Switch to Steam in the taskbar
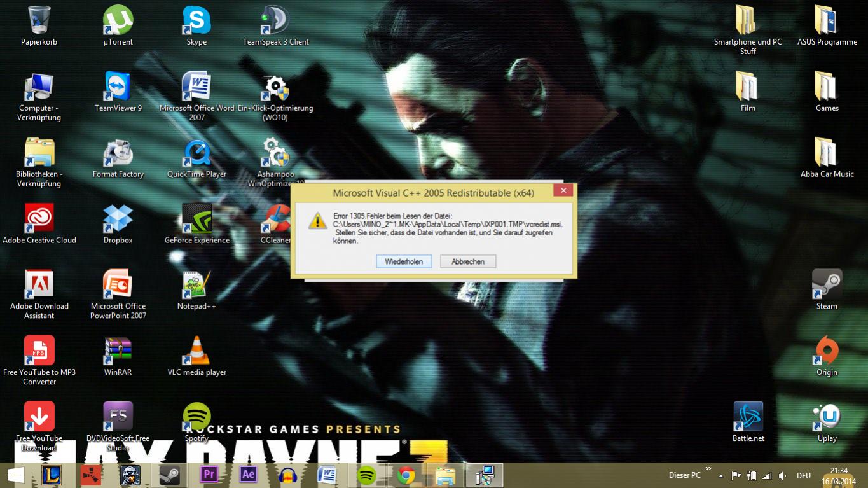This screenshot has height=488, width=868. pyautogui.click(x=169, y=475)
